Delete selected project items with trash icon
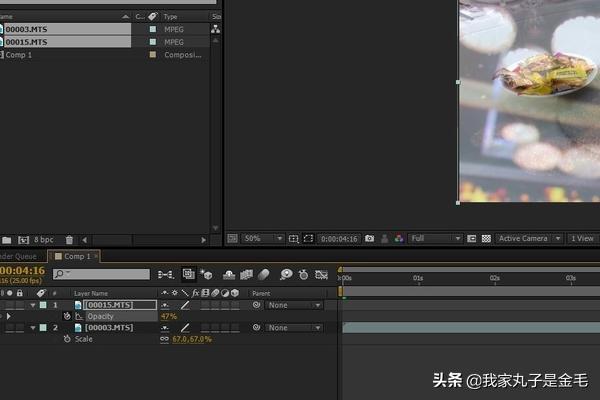Screen dimensions: 600x400 click(69, 240)
